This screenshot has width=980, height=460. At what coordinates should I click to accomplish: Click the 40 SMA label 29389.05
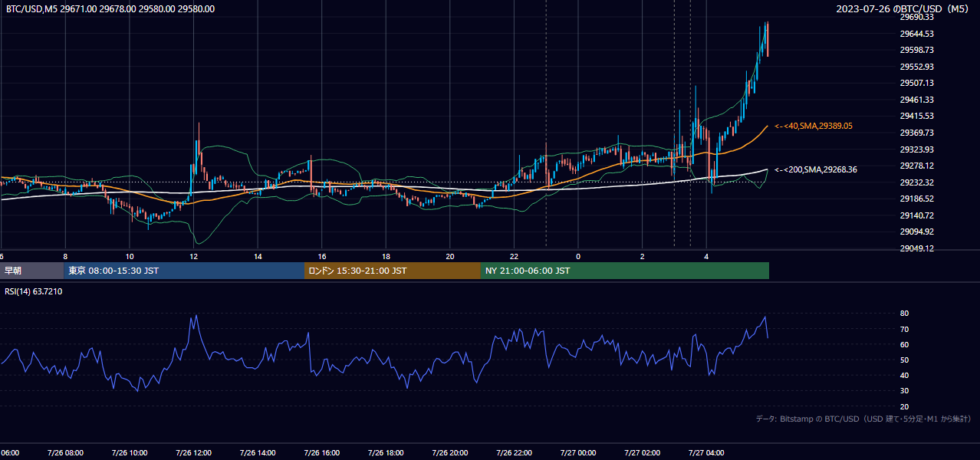814,126
